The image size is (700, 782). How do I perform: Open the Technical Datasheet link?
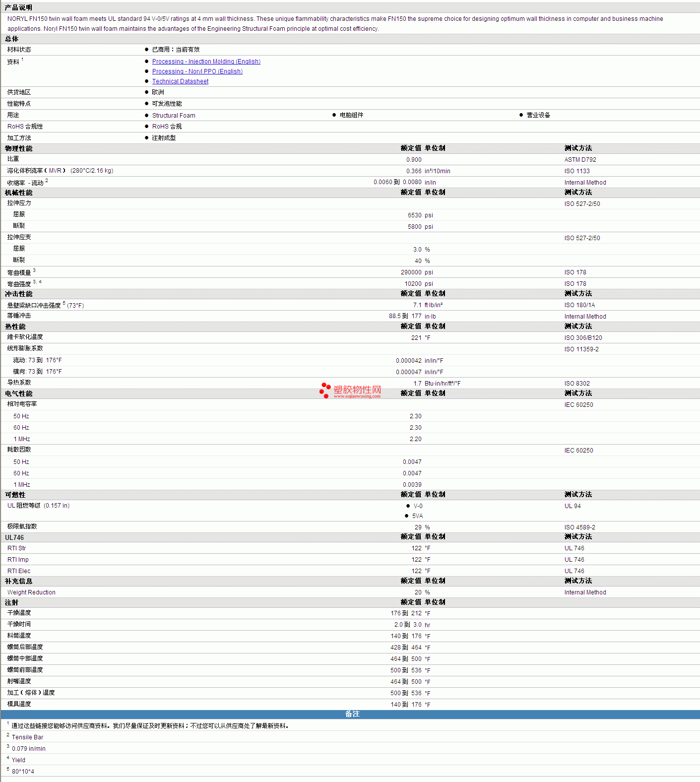(180, 81)
